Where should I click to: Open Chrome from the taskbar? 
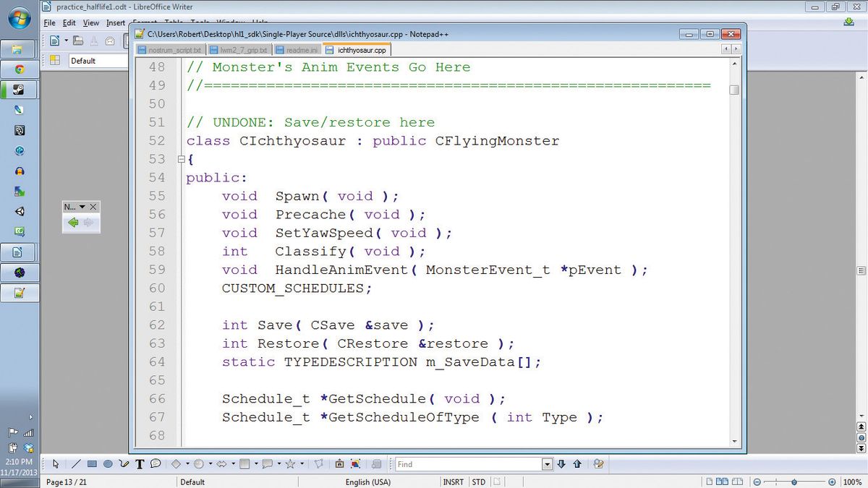[x=20, y=69]
